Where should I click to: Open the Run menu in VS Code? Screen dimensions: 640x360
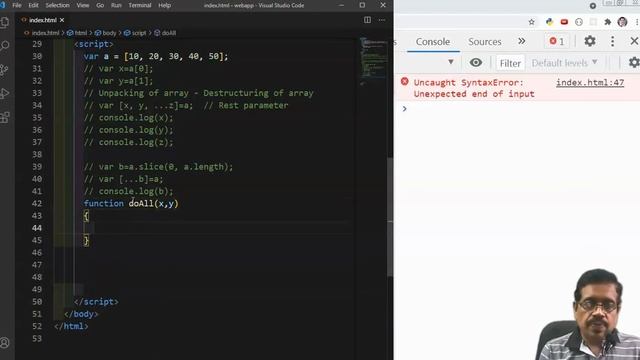click(x=116, y=5)
